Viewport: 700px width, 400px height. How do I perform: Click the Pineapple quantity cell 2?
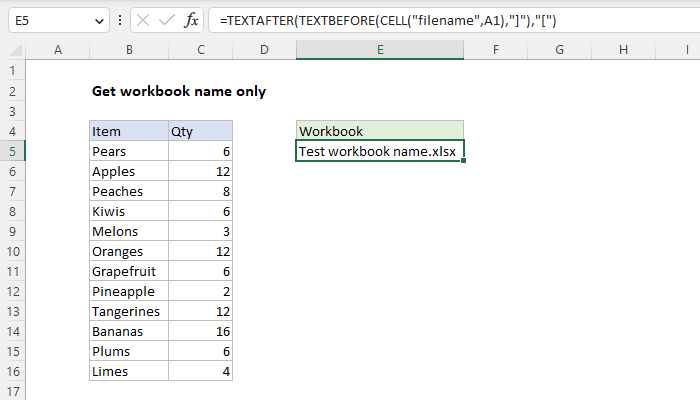click(200, 291)
